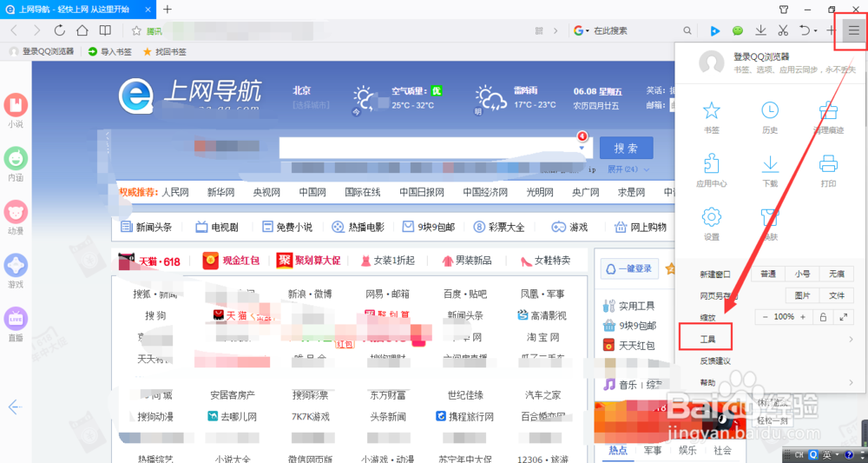Open Settings (设置) gear icon
The height and width of the screenshot is (463, 868).
click(x=712, y=224)
